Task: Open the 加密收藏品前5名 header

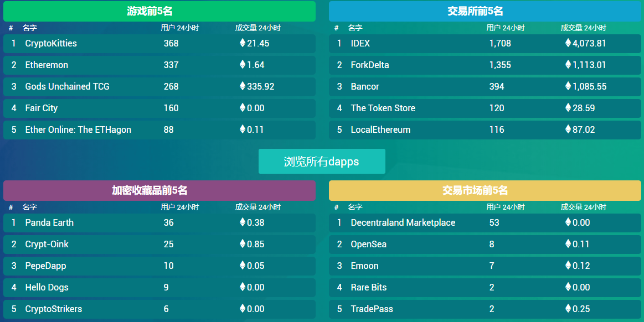Action: (159, 190)
